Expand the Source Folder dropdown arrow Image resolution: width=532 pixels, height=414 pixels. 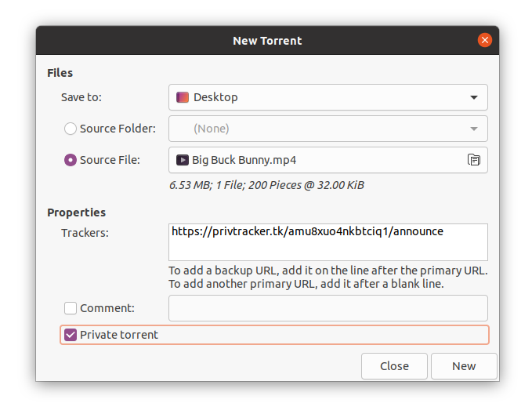pos(473,129)
